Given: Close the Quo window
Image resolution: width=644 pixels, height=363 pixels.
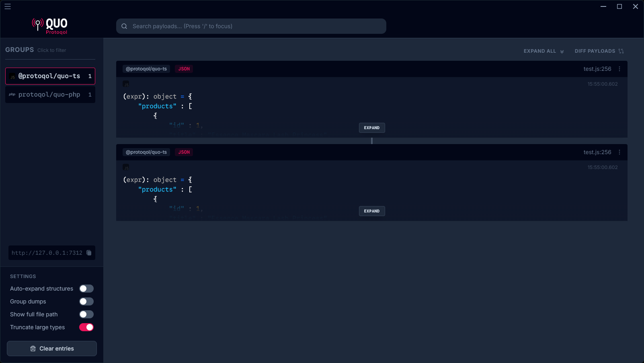Looking at the screenshot, I should click(x=636, y=6).
